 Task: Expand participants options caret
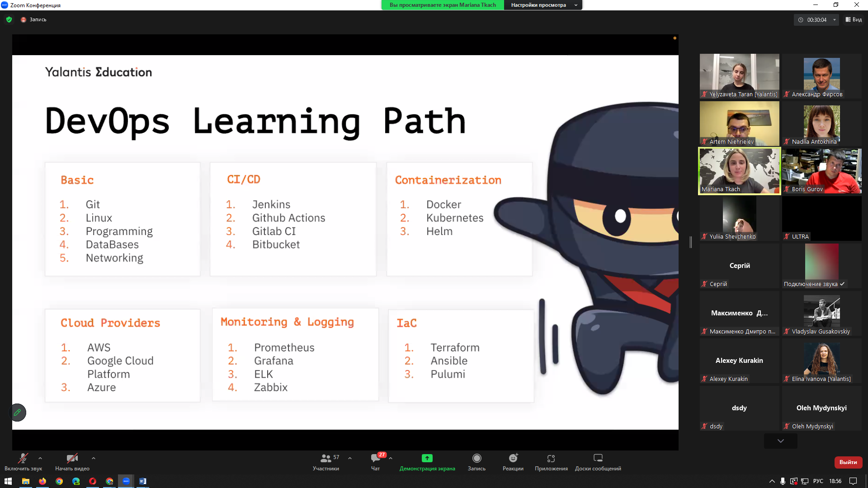point(350,458)
